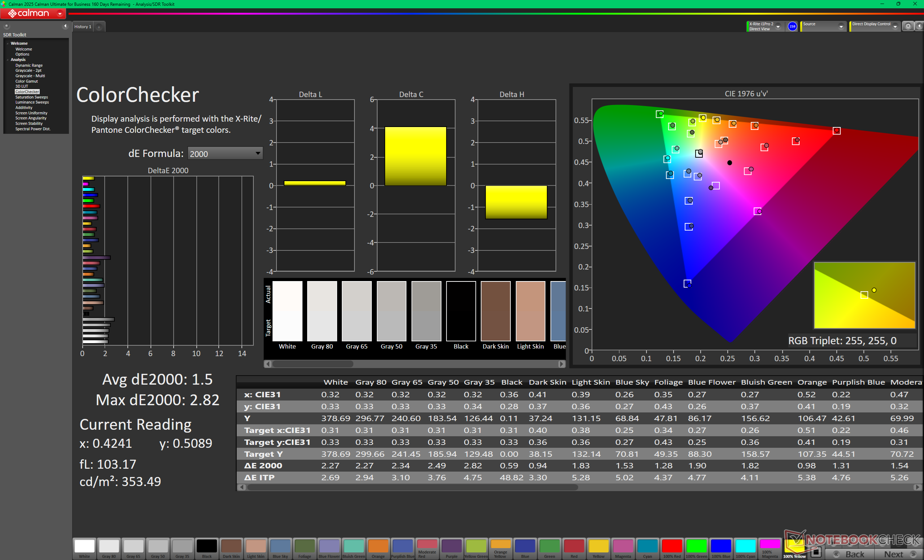Image resolution: width=924 pixels, height=560 pixels.
Task: Open Grayscale - Multi page
Action: 30,76
